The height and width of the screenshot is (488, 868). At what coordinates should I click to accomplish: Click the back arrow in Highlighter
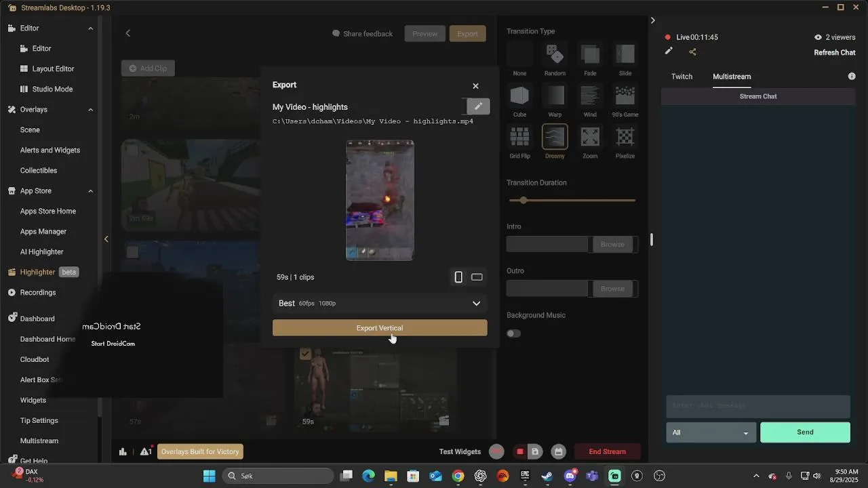tap(127, 33)
